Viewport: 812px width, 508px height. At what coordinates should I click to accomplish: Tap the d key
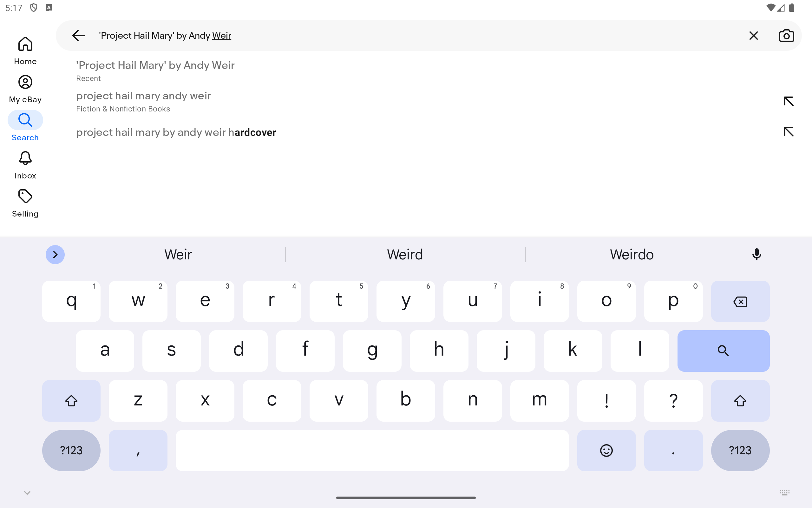(x=238, y=351)
